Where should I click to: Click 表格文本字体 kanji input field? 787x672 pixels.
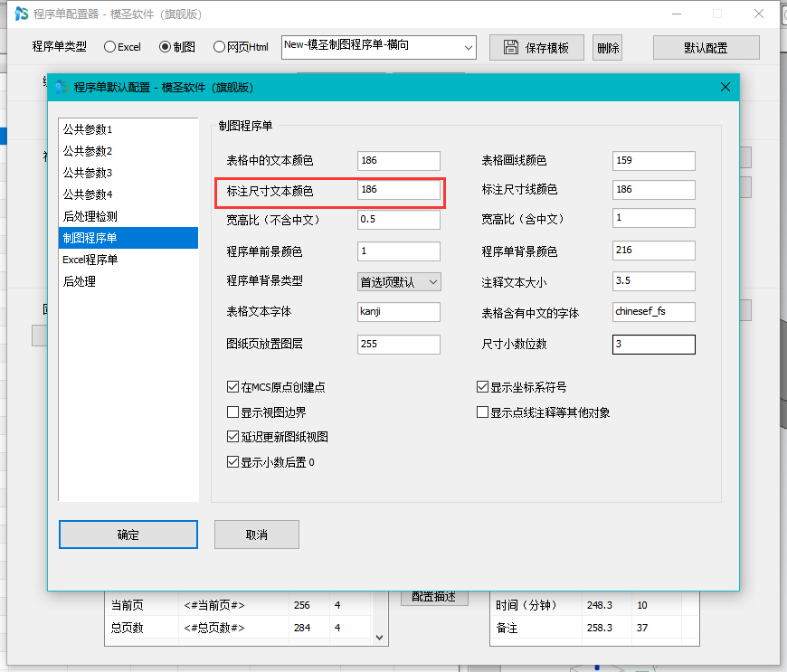tap(399, 312)
